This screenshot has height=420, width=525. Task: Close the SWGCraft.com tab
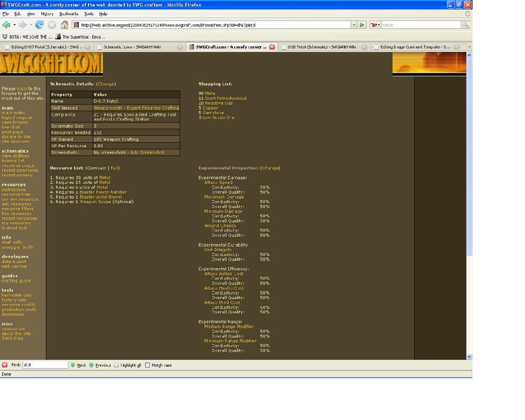[x=272, y=47]
